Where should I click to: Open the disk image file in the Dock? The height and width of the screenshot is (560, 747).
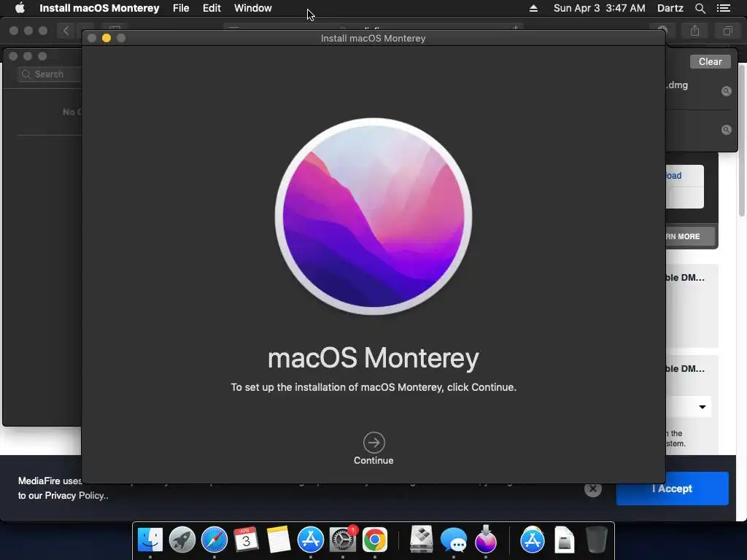565,540
